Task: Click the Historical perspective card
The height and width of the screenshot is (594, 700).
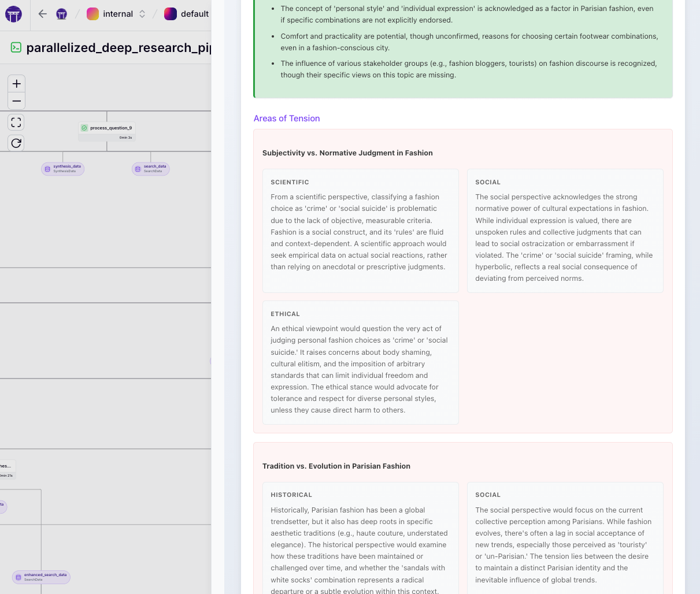Action: point(360,537)
